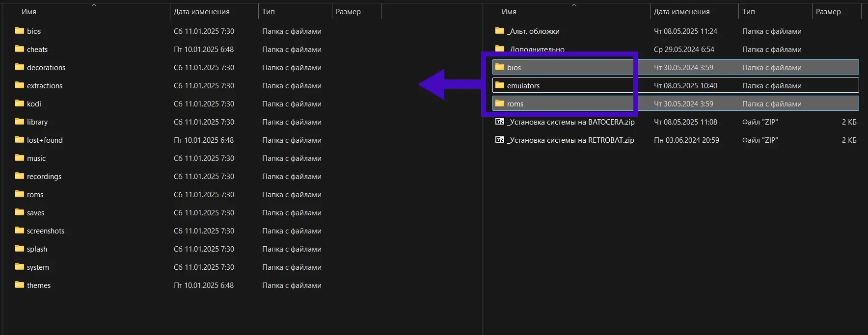Click the library folder icon
Screen dimensions: 868x335
coord(20,122)
